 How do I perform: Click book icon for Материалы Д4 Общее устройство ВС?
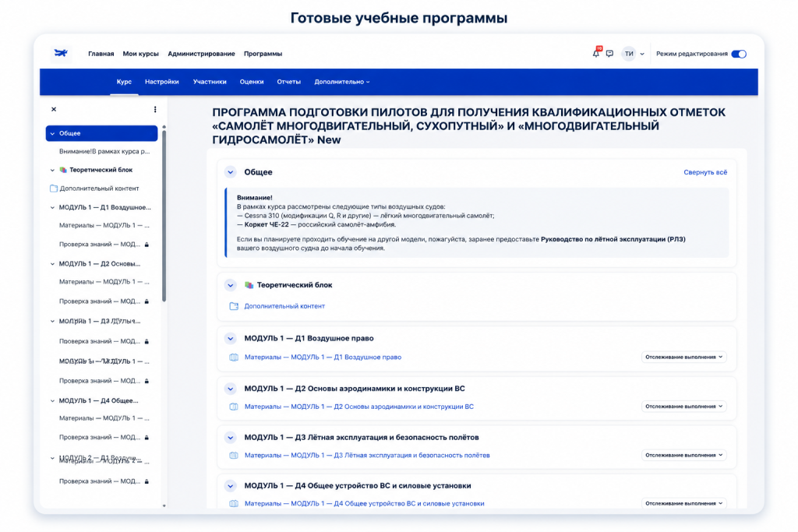tap(234, 503)
